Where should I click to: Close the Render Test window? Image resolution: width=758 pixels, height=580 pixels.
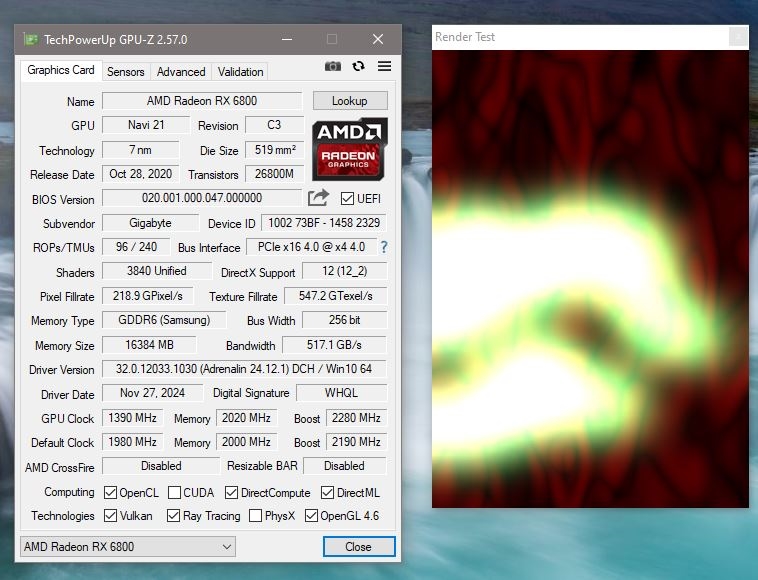[738, 36]
